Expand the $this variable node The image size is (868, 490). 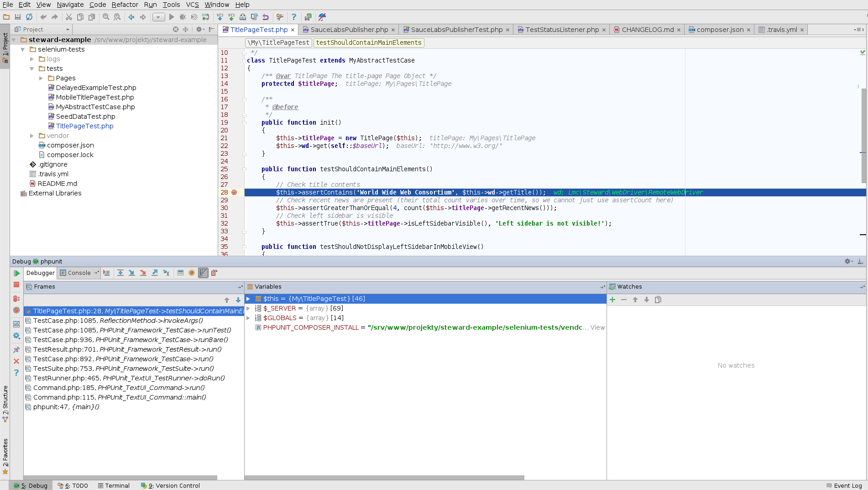click(x=248, y=299)
